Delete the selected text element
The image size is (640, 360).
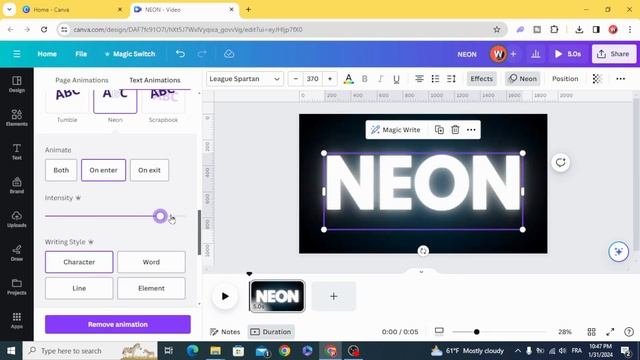(455, 130)
